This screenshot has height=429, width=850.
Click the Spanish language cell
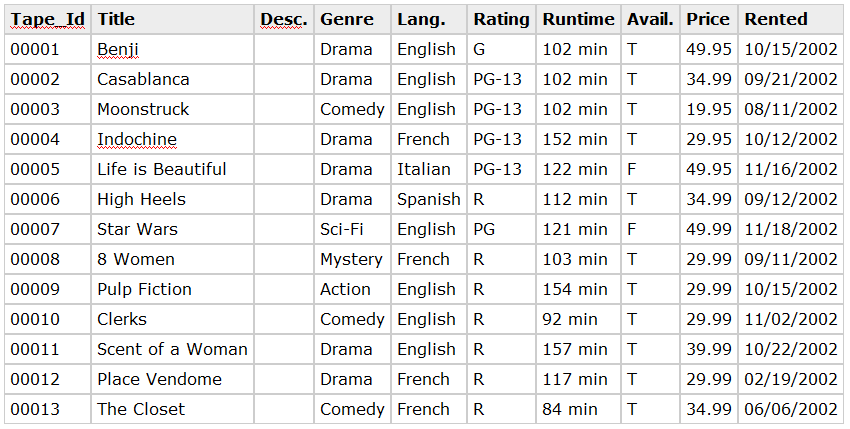[429, 199]
